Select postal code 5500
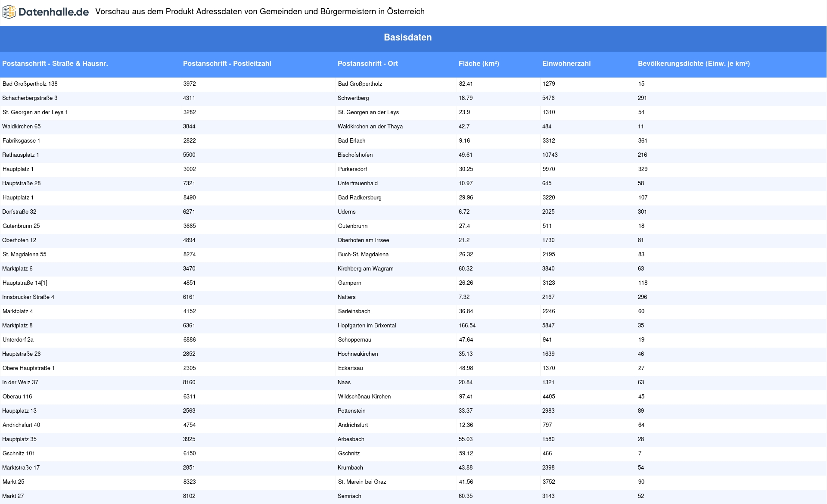 coord(190,155)
